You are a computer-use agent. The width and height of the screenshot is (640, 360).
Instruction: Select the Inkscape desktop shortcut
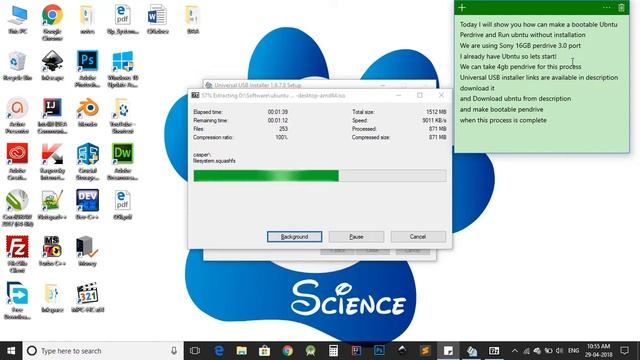pos(52,66)
